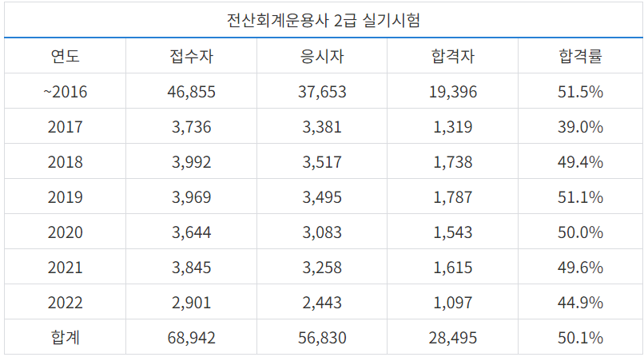Click the 합계 total row label
The height and width of the screenshot is (357, 644).
point(65,337)
